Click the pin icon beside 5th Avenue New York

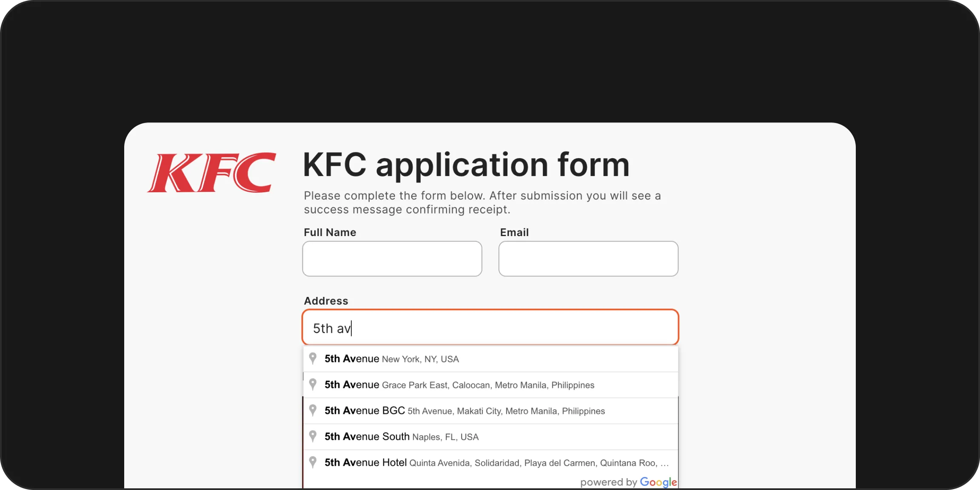point(313,359)
